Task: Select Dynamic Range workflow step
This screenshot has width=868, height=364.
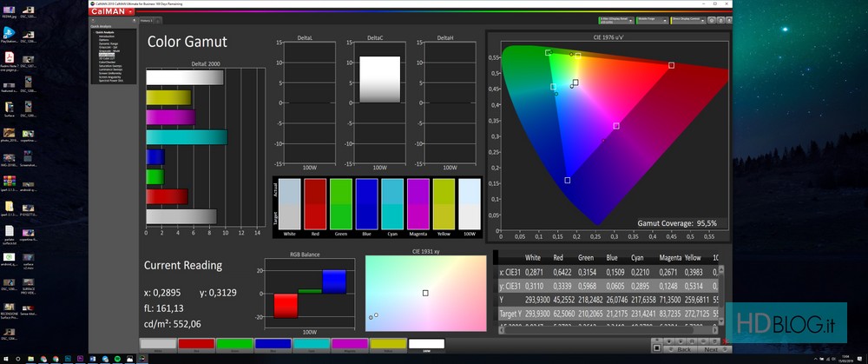Action: coord(108,43)
